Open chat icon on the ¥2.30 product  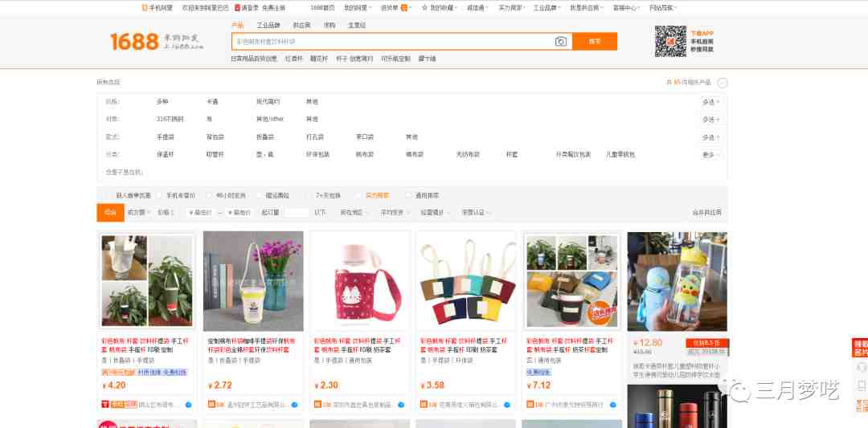point(401,405)
